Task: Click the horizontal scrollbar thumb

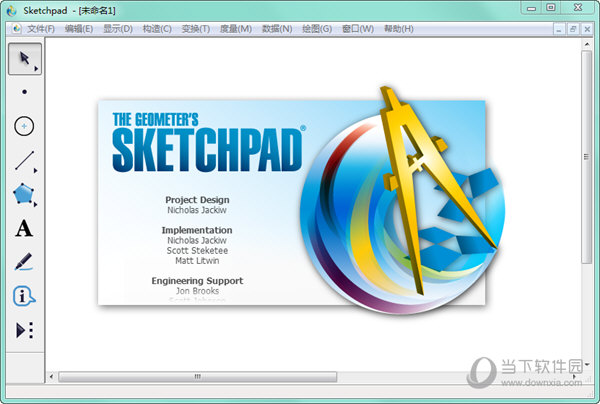Action: 197,377
